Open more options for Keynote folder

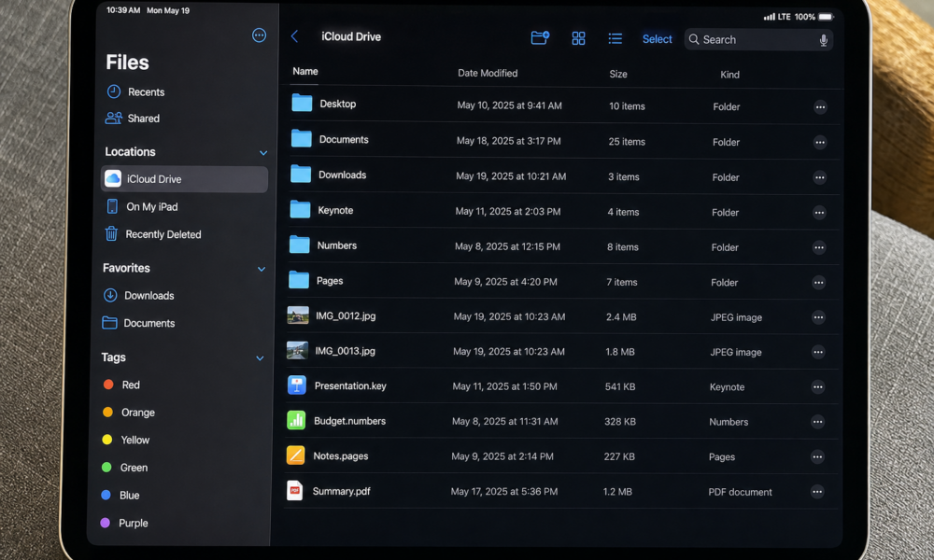[819, 213]
